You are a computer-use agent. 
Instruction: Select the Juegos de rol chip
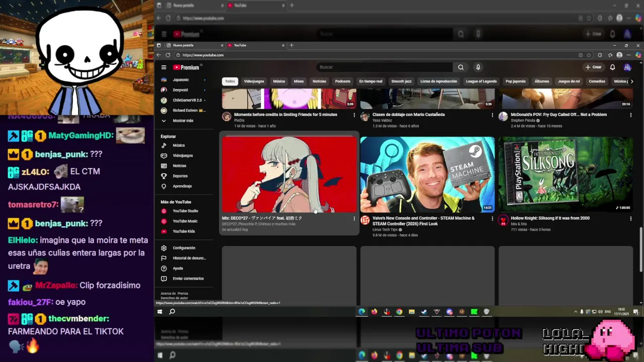tap(569, 81)
